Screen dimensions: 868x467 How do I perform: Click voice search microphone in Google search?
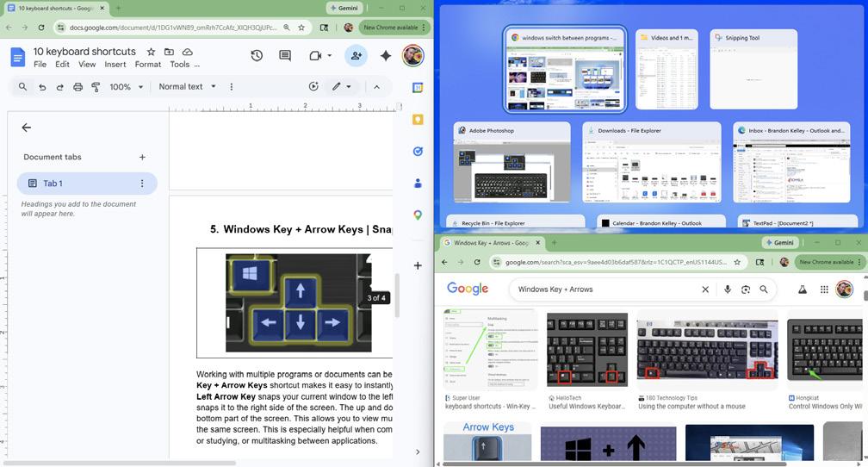728,290
